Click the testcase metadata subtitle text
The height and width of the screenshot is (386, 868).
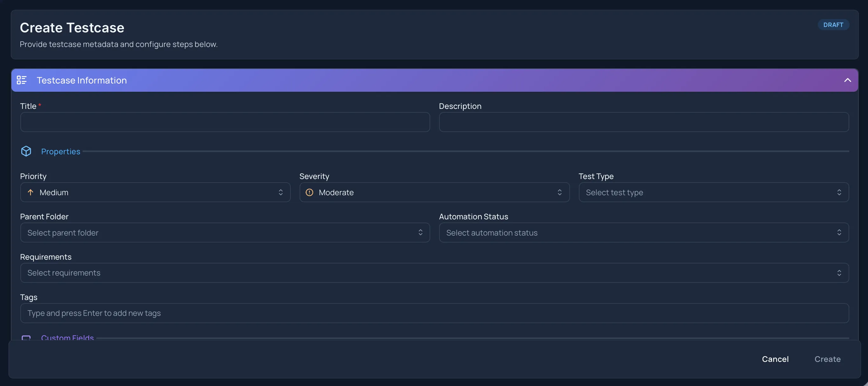click(119, 44)
